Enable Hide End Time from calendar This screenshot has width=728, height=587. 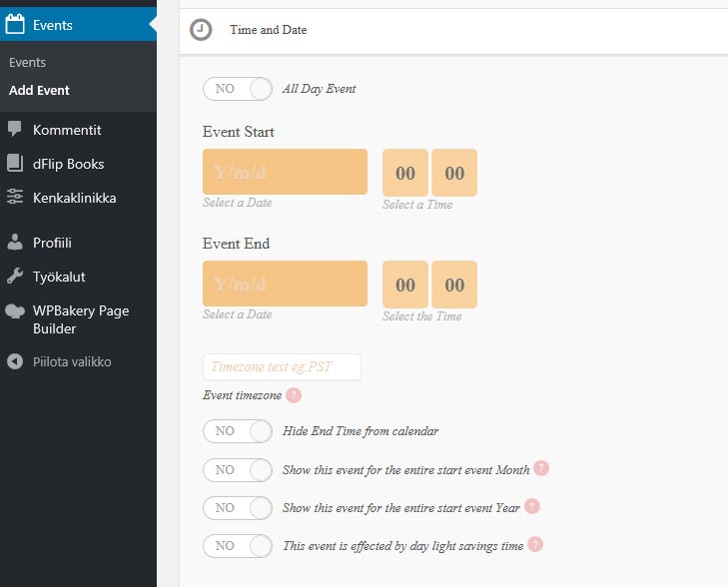238,431
